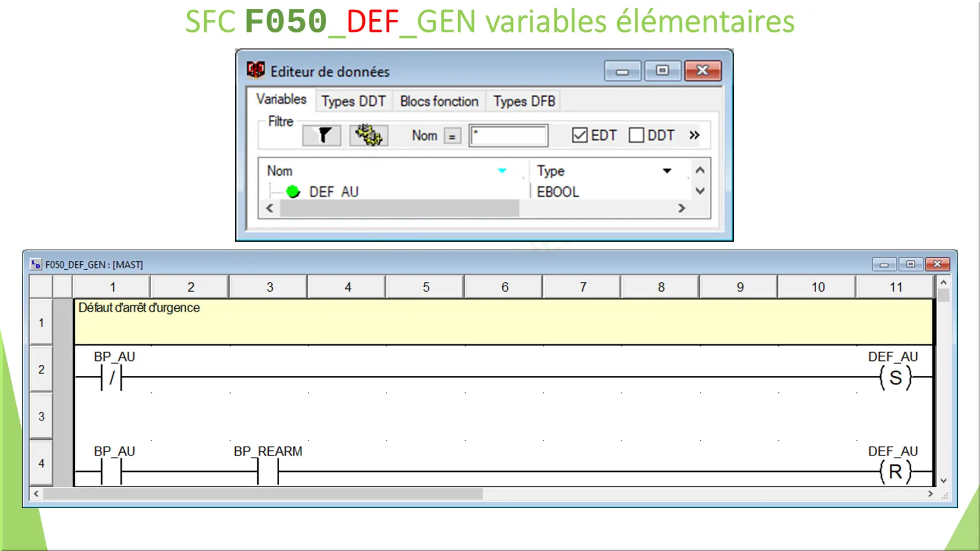Click the Set coil (S) on DEF_AU output
The image size is (980, 551).
(896, 377)
